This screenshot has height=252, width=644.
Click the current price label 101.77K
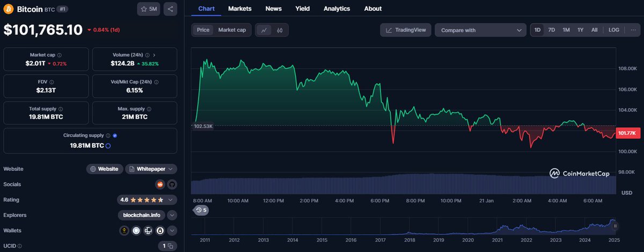coord(627,133)
